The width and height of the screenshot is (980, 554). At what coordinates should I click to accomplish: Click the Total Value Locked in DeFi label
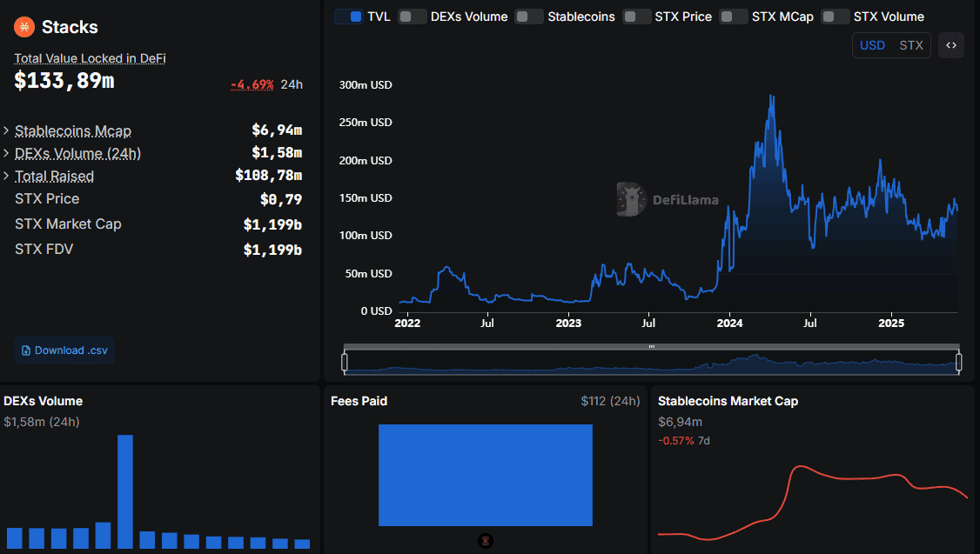coord(90,58)
